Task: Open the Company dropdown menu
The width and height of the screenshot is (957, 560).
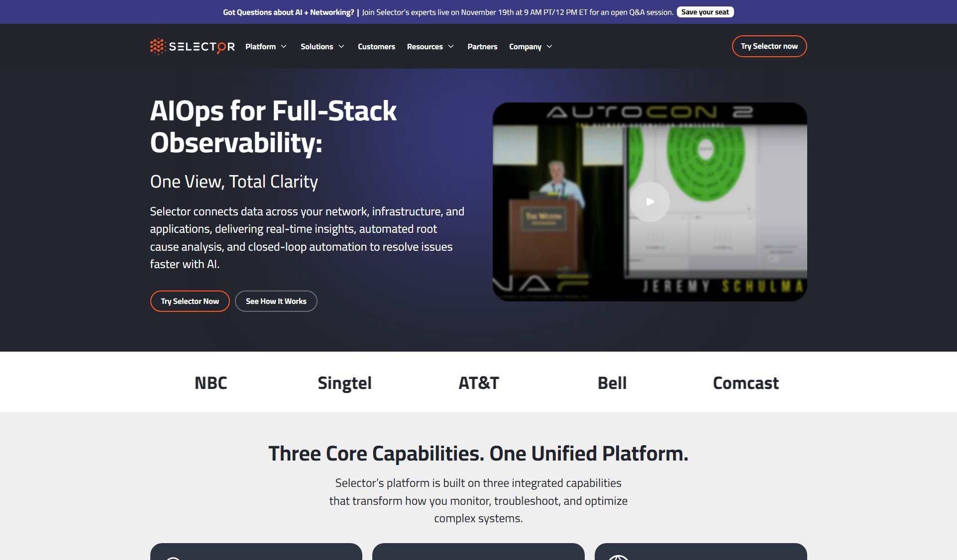Action: pos(530,46)
